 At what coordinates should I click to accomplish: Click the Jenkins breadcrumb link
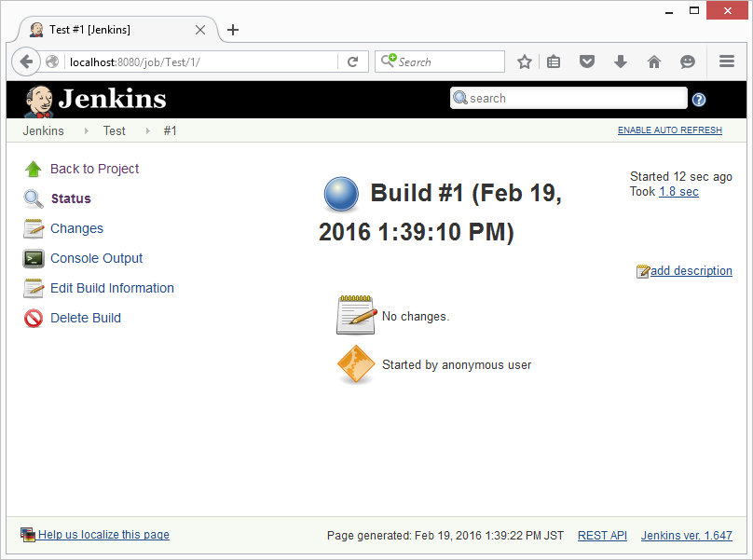(43, 130)
